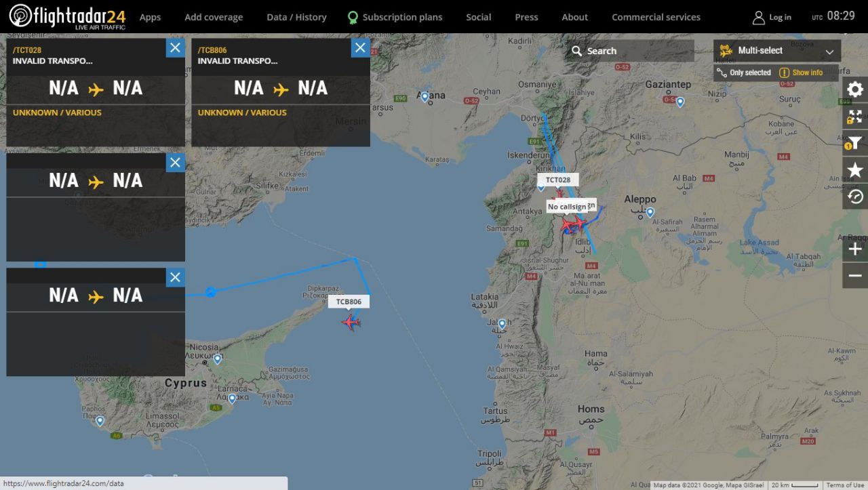The height and width of the screenshot is (490, 868).
Task: Open the Apps menu
Action: tap(150, 17)
